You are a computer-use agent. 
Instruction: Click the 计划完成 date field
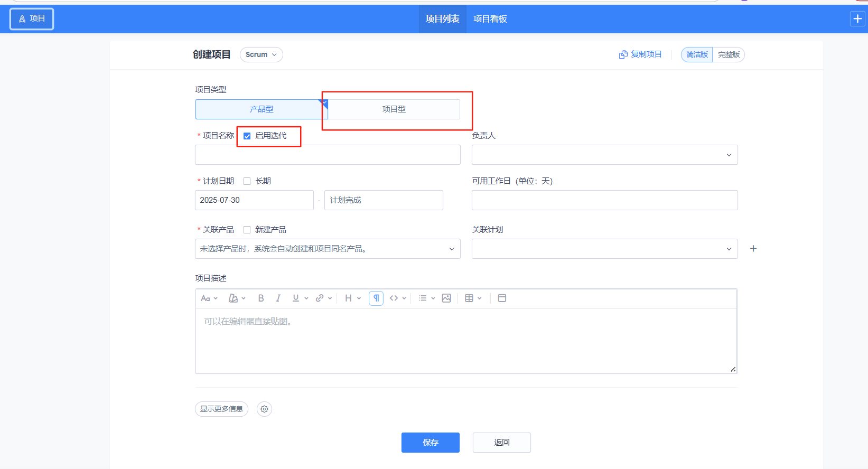coord(384,200)
